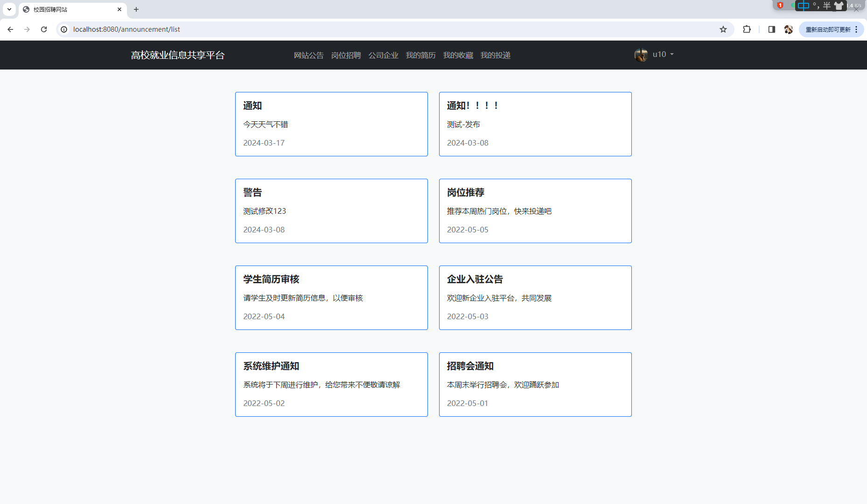The height and width of the screenshot is (504, 867).
Task: Click the browser forward arrow
Action: (27, 29)
